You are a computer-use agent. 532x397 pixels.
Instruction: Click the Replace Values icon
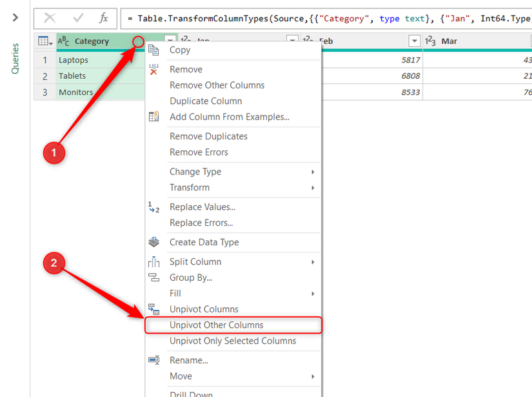pyautogui.click(x=153, y=206)
